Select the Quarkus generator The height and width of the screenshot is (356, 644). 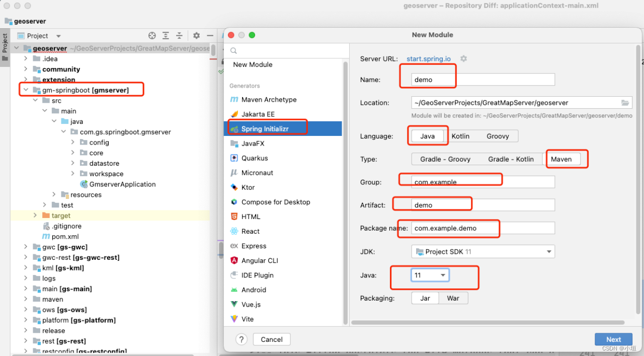click(x=283, y=158)
